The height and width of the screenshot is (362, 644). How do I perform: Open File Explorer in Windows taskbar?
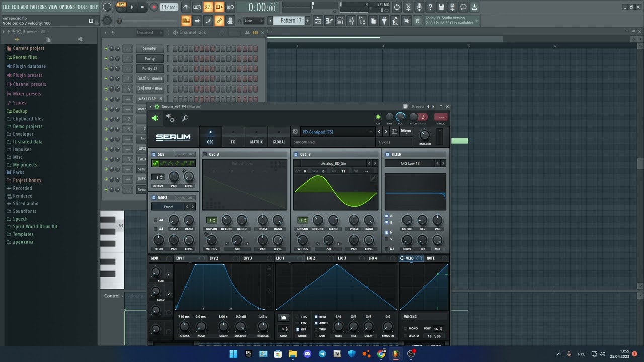292,354
